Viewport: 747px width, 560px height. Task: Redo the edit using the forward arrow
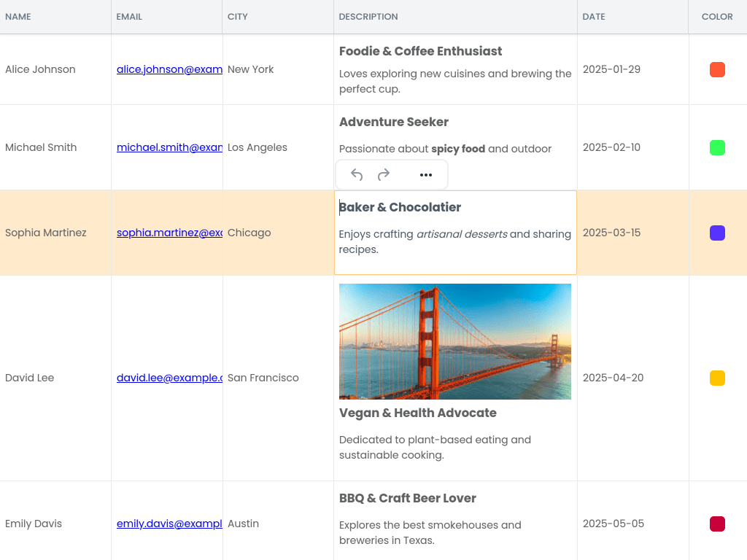384,175
